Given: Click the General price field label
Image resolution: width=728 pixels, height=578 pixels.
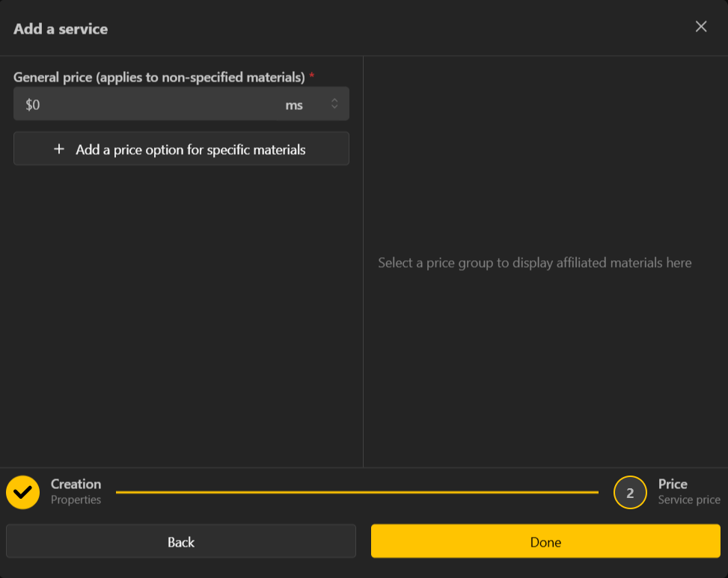Looking at the screenshot, I should [x=159, y=77].
